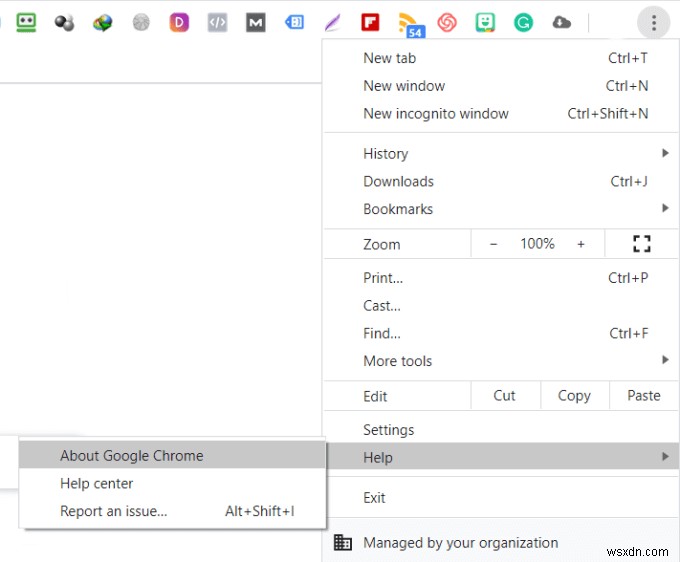Open Settings from the menu
The height and width of the screenshot is (562, 680).
501,430
